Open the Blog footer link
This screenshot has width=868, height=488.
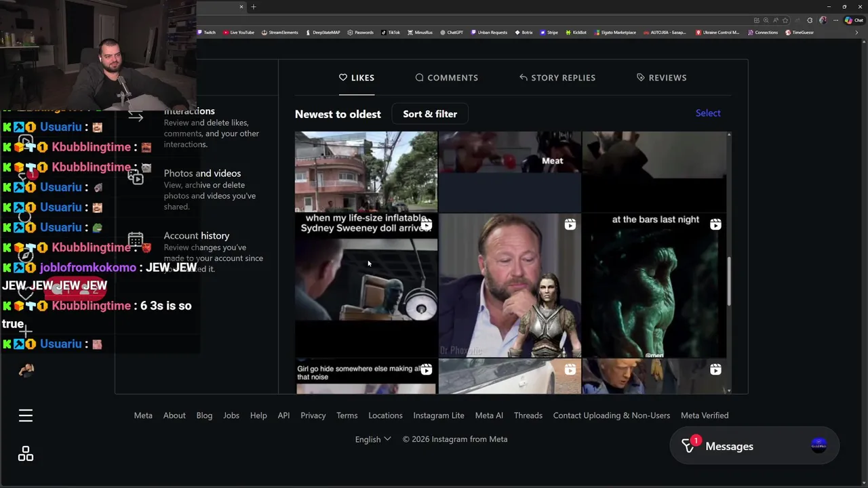pyautogui.click(x=204, y=415)
